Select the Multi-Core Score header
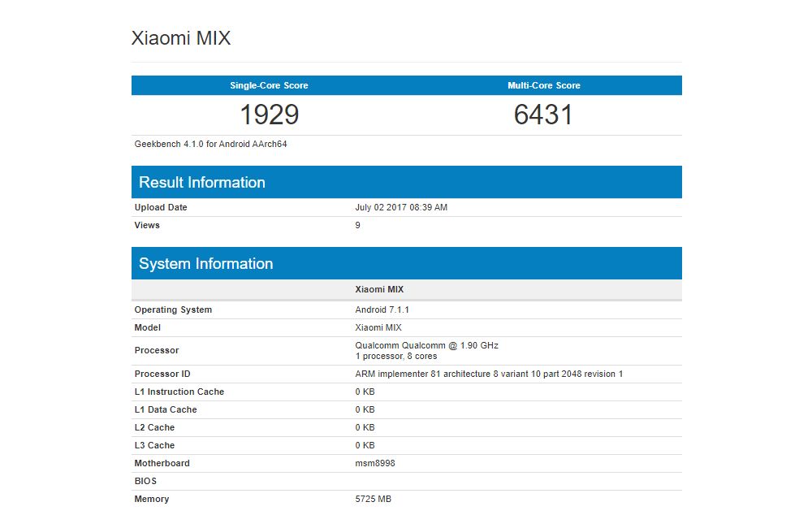Image resolution: width=812 pixels, height=528 pixels. click(x=544, y=84)
